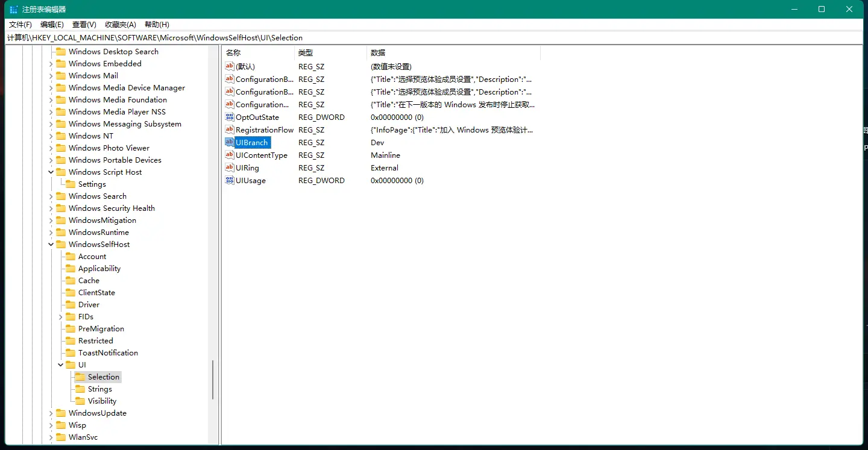Screen dimensions: 868x450
Task: Click the Mainline data value
Action: pos(385,155)
